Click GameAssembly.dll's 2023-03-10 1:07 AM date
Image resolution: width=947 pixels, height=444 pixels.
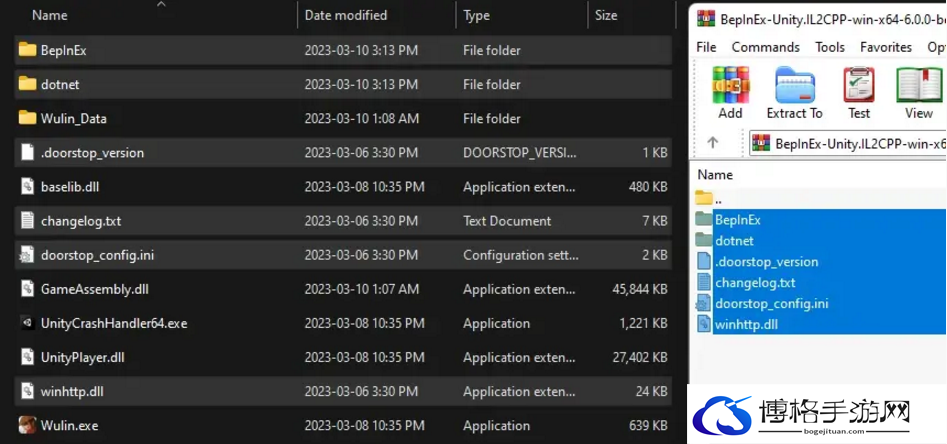(361, 289)
